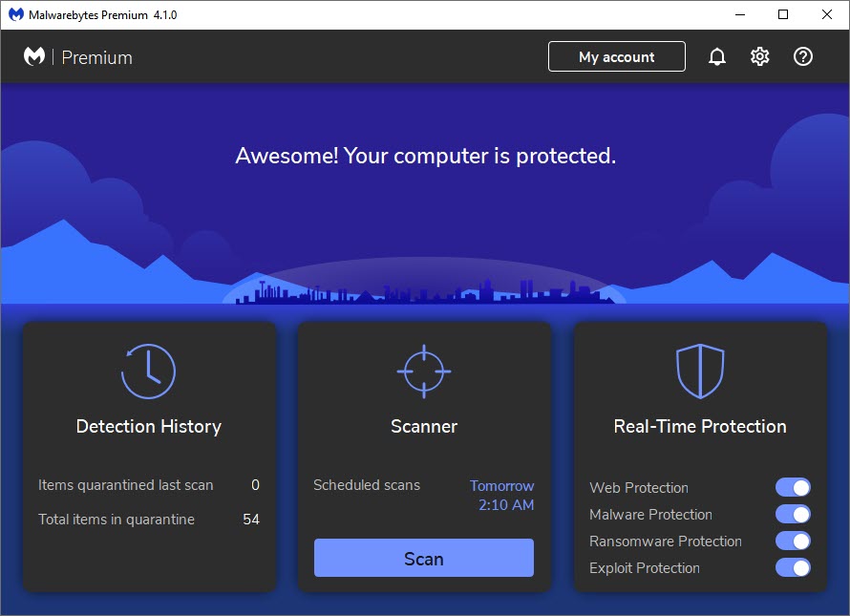
Task: Start a scan with the Scan button
Action: 424,558
